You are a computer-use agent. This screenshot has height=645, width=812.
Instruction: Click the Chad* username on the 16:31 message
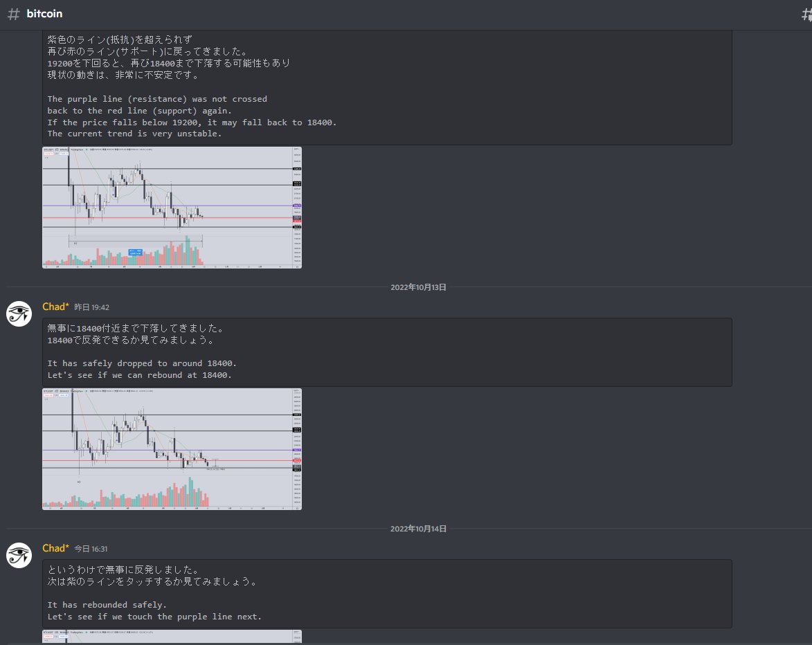pyautogui.click(x=55, y=548)
